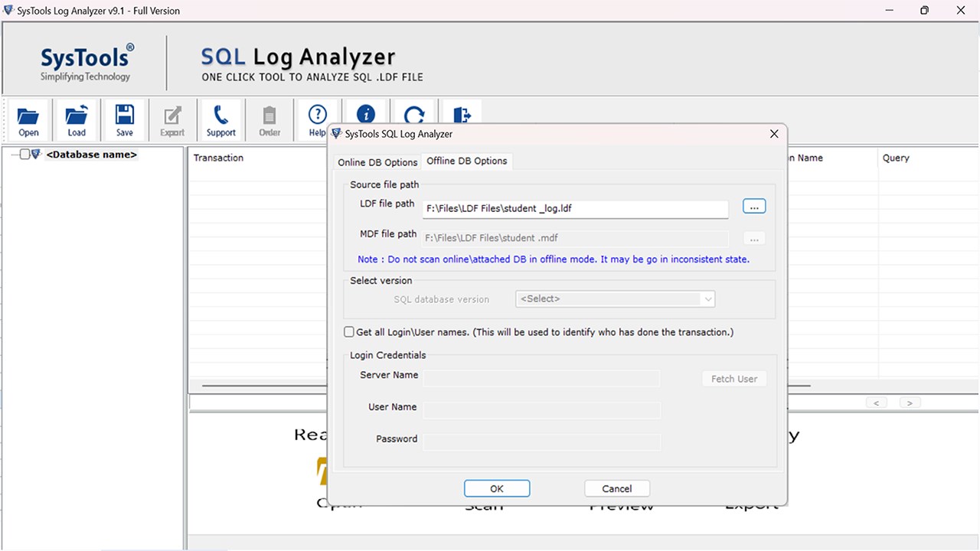Click the User Name field

[541, 410]
